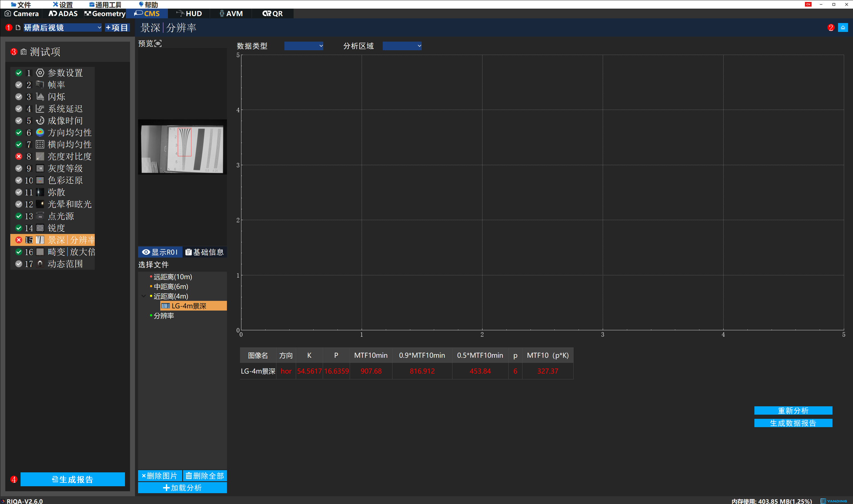Image resolution: width=853 pixels, height=504 pixels.
Task: Collapse the 近距离(4m) tree node
Action: pyautogui.click(x=143, y=296)
